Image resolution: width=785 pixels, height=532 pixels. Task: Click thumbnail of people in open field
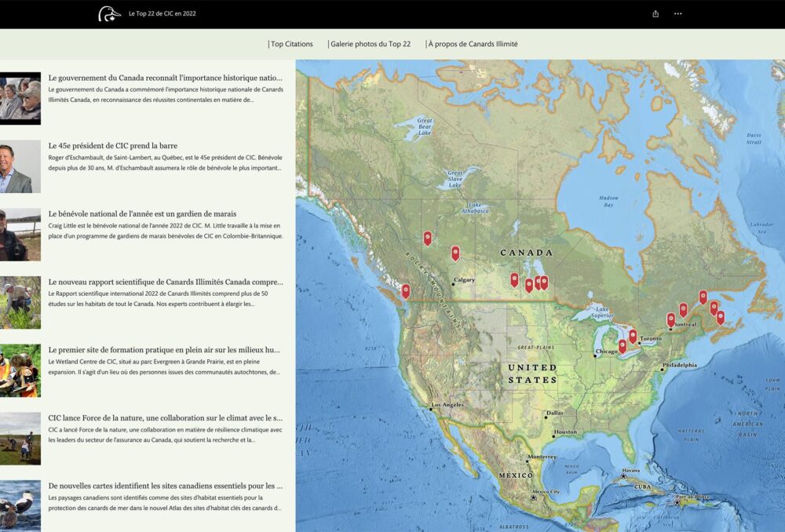click(x=20, y=439)
